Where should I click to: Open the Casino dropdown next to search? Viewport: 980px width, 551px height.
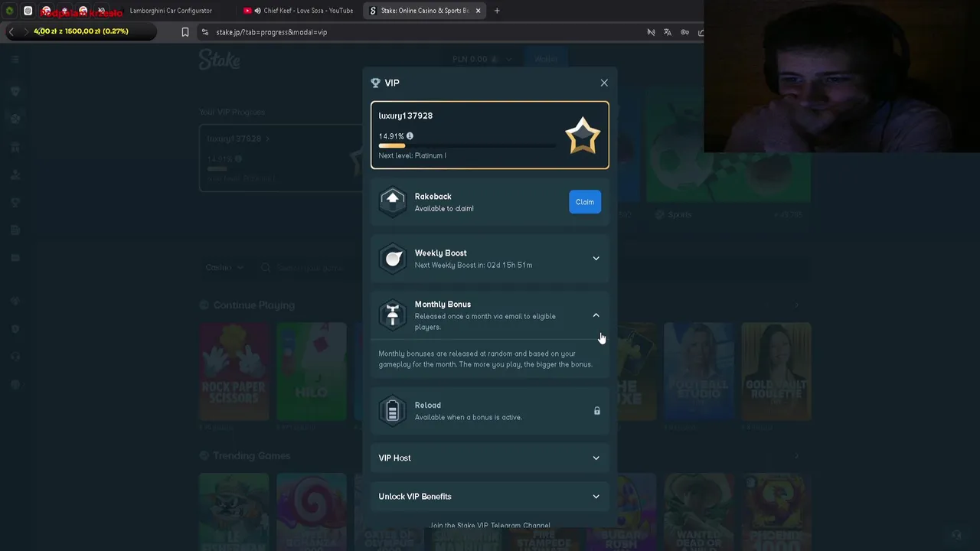pyautogui.click(x=224, y=268)
